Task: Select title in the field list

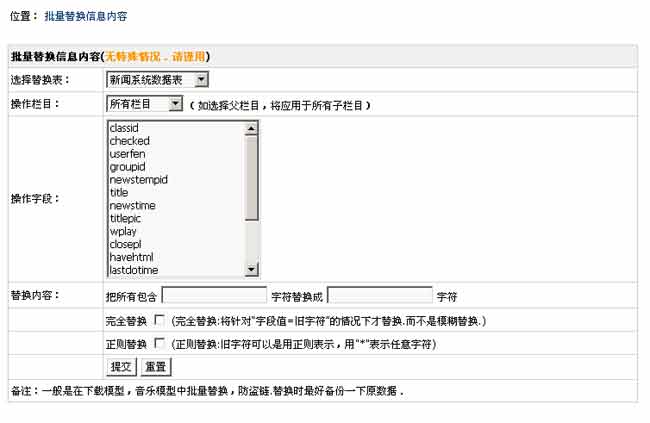Action: click(x=119, y=193)
